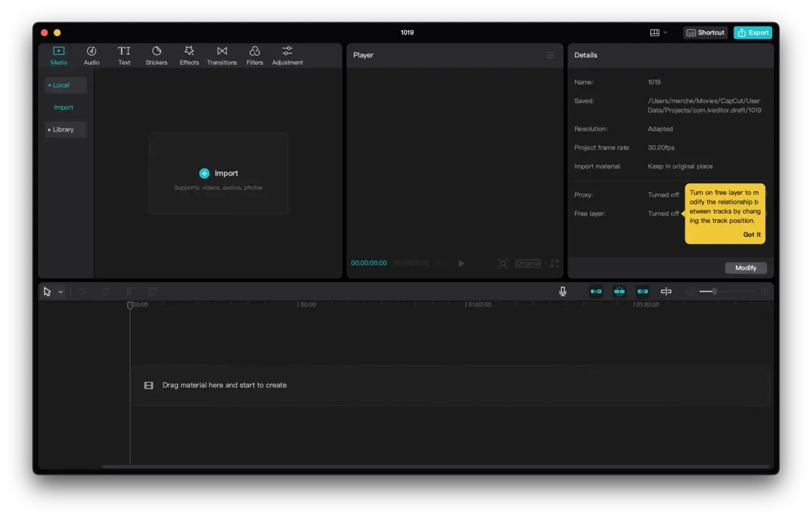Click 'Keep in original place' value
812x518 pixels.
680,166
